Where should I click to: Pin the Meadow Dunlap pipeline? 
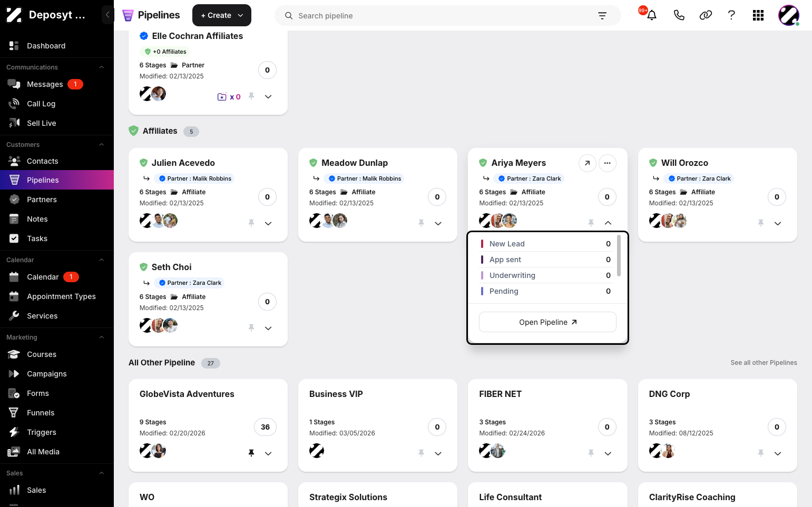421,223
